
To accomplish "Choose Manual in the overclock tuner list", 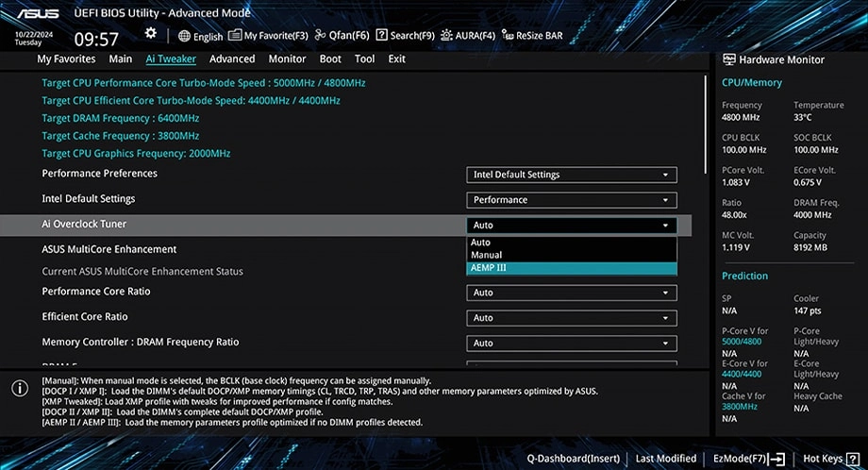I will pyautogui.click(x=572, y=255).
